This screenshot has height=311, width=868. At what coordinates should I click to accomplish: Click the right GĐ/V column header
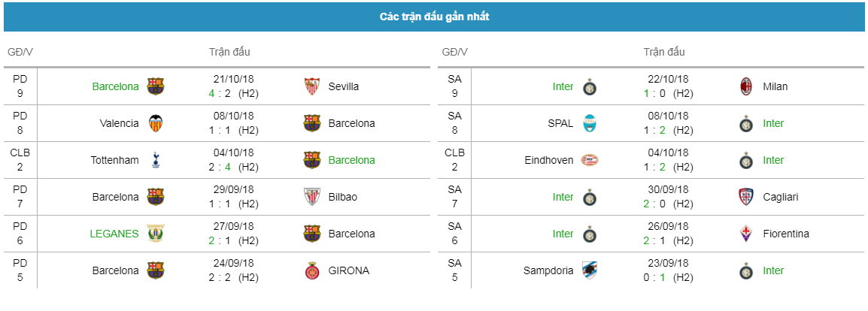(455, 52)
